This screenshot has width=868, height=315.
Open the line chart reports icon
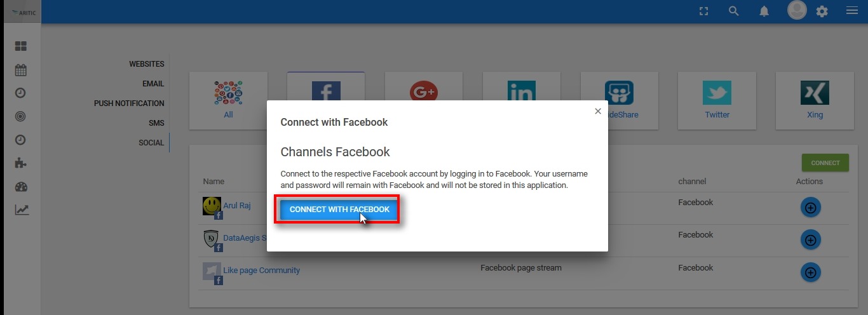tap(22, 210)
